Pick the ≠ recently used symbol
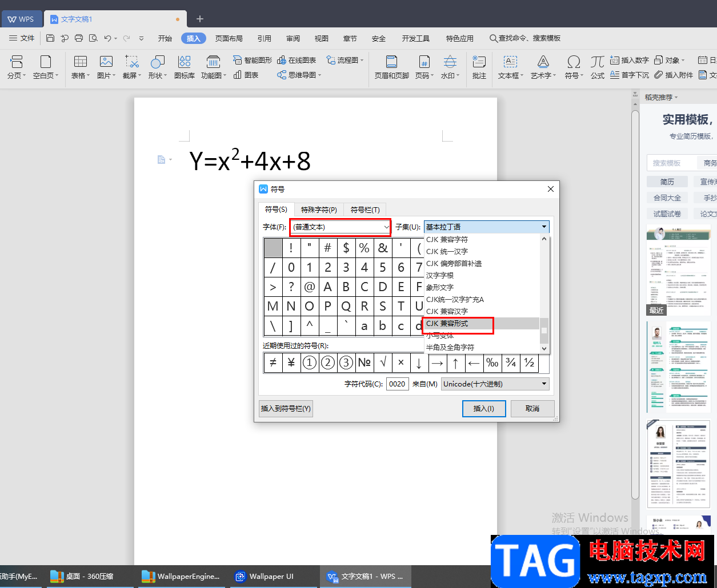The image size is (717, 588). click(273, 363)
